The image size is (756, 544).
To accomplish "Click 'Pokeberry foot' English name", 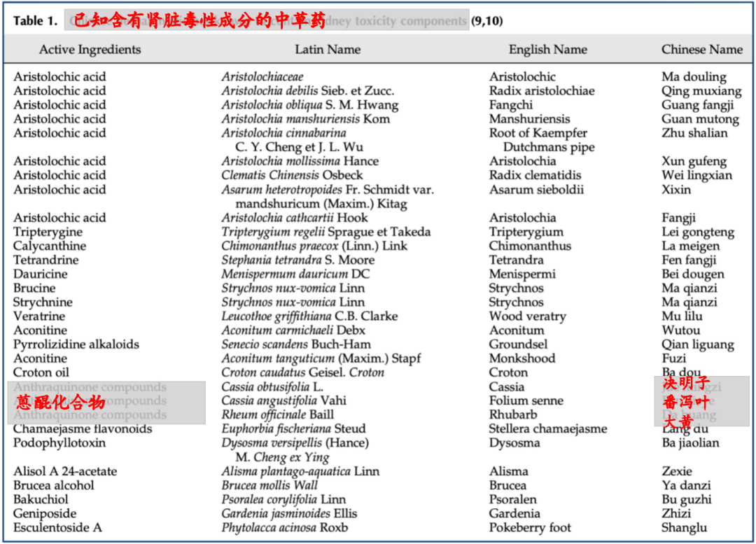I will pos(530,528).
